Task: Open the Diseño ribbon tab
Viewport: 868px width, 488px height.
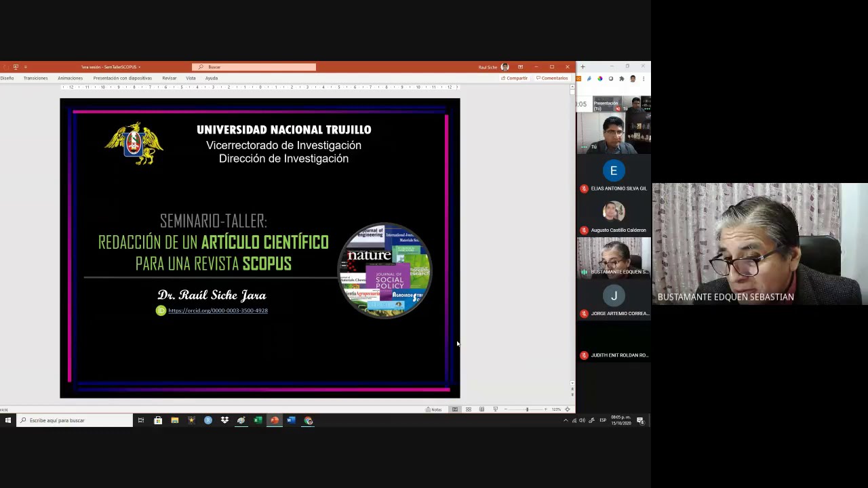Action: point(7,78)
